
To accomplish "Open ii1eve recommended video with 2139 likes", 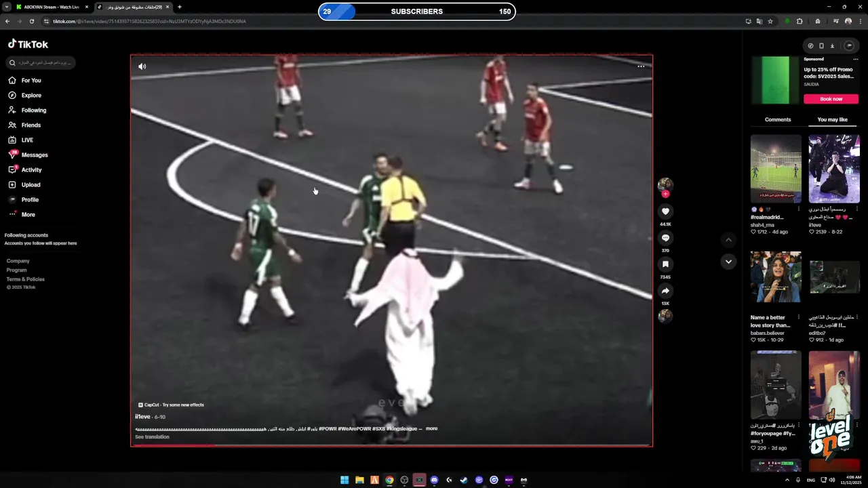I will pyautogui.click(x=834, y=169).
